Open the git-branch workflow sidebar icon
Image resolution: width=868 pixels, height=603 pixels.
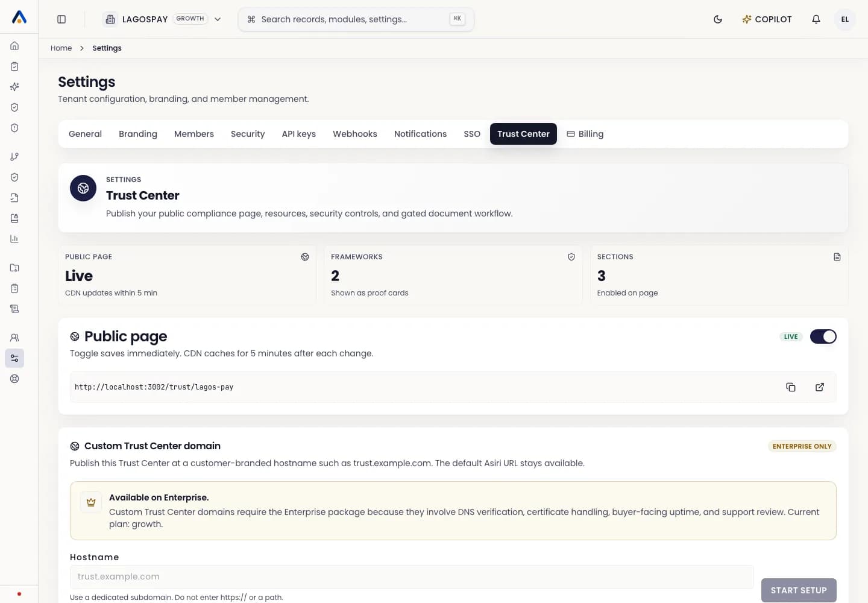[x=14, y=157]
